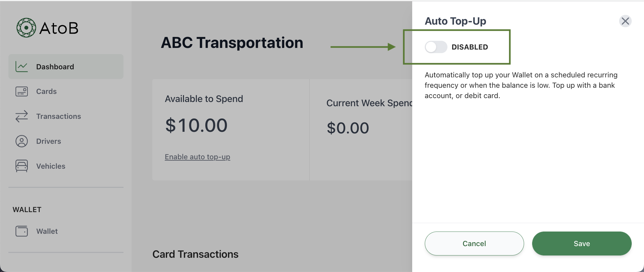
Task: Select the Dashboard chart icon
Action: [21, 66]
